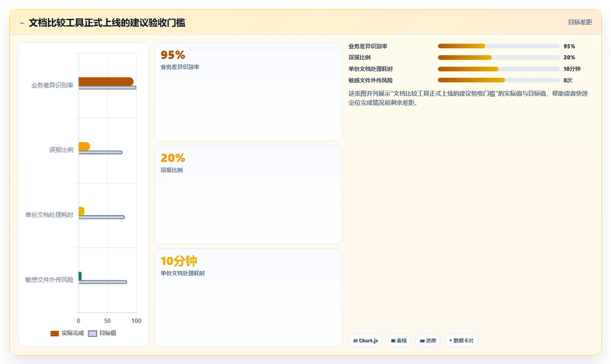Click the 进度 tag

428,341
